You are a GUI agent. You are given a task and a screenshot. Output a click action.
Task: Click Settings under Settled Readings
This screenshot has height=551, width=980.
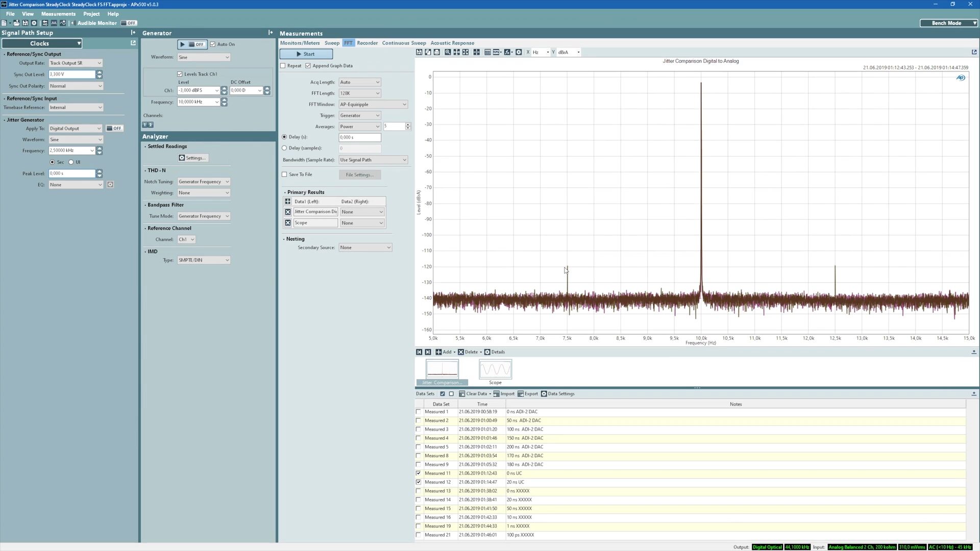point(192,158)
